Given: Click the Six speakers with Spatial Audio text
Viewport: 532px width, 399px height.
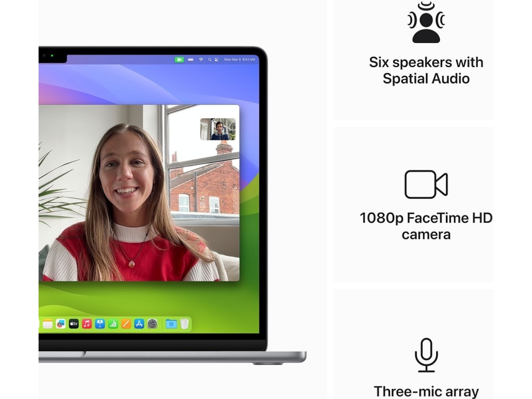Looking at the screenshot, I should tap(426, 70).
